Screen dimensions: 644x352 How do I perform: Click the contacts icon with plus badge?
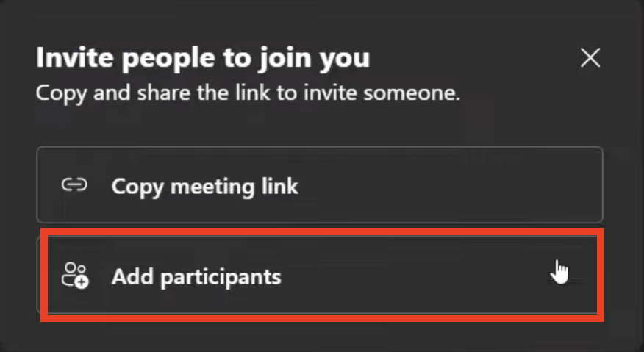(75, 275)
